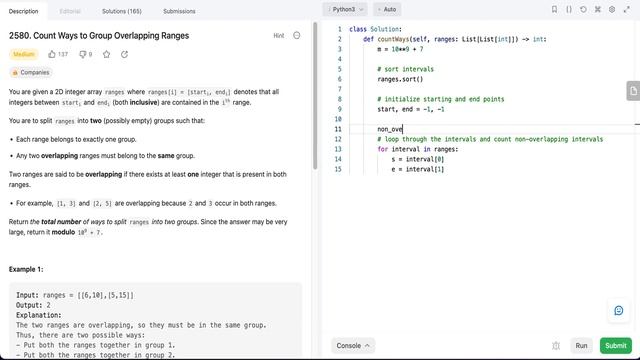Open editor settings gear icon
The width and height of the screenshot is (640, 360).
tap(612, 9)
